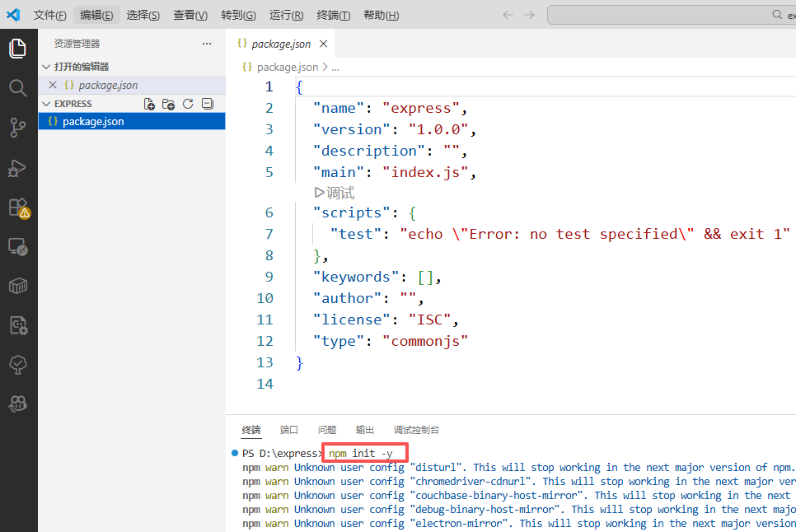Collapse the EXPRESS folder section
This screenshot has width=796, height=532.
[46, 104]
